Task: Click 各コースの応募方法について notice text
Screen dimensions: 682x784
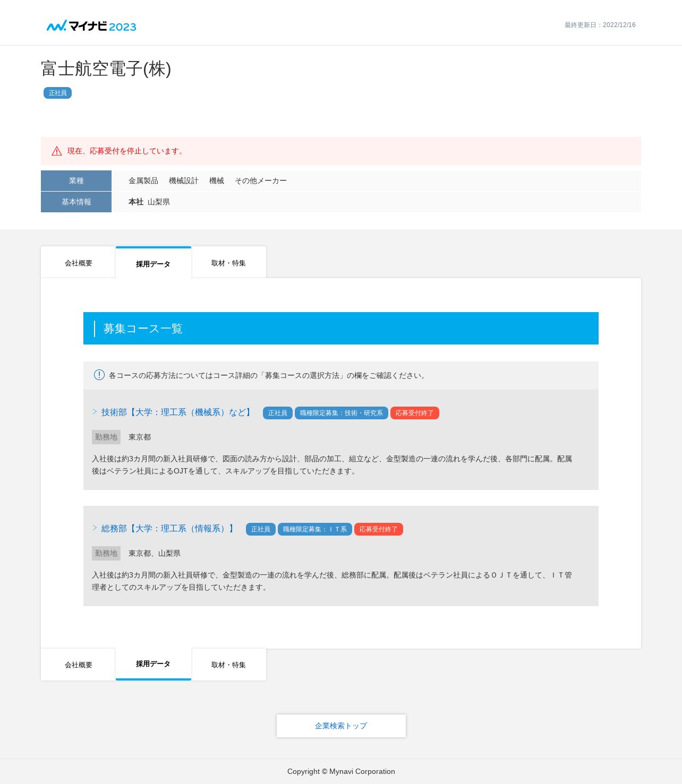Action: coord(268,375)
